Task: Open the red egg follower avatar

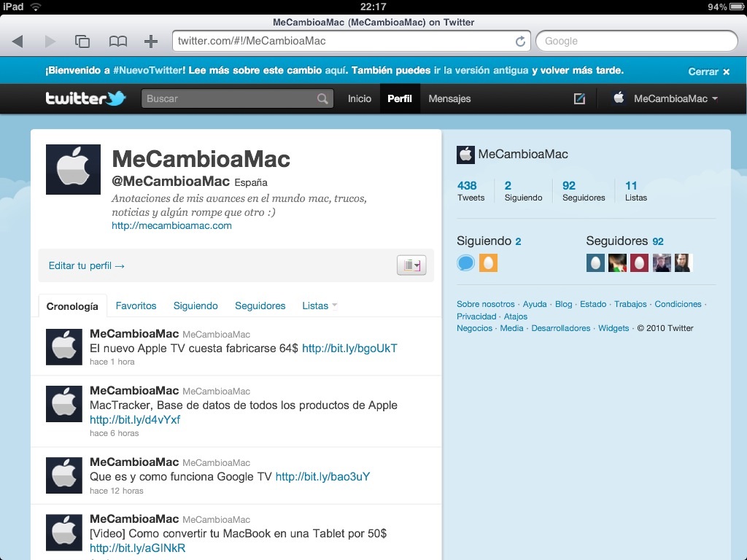Action: [639, 262]
